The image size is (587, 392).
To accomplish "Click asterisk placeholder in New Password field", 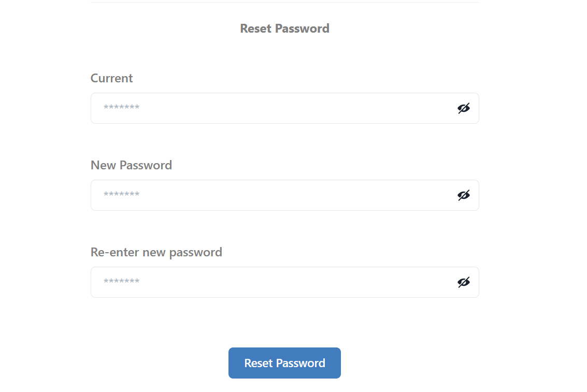I will pyautogui.click(x=121, y=194).
